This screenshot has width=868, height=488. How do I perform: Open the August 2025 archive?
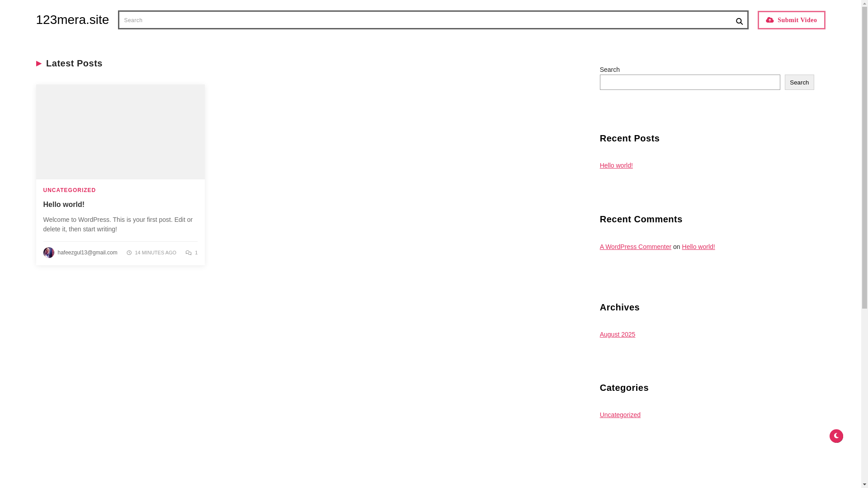click(618, 334)
